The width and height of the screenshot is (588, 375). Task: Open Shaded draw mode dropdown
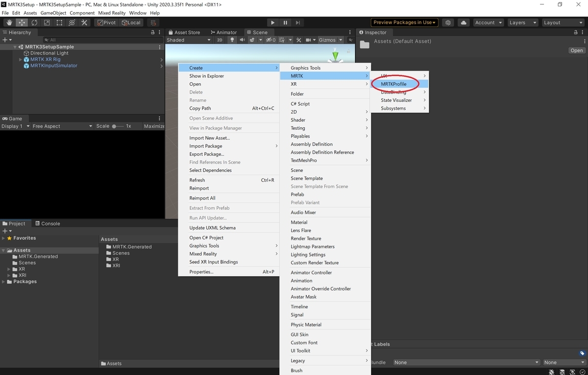coord(189,40)
